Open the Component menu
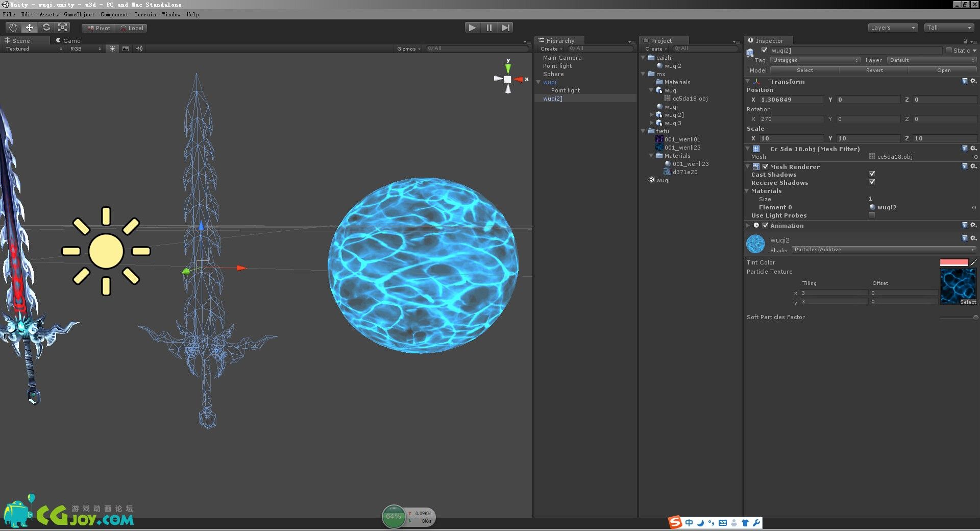 114,14
